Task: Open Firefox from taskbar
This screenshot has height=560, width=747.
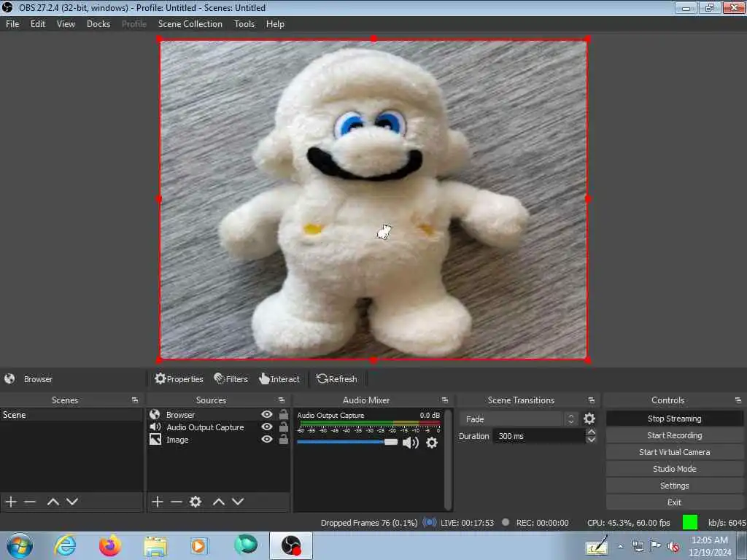Action: (x=110, y=545)
